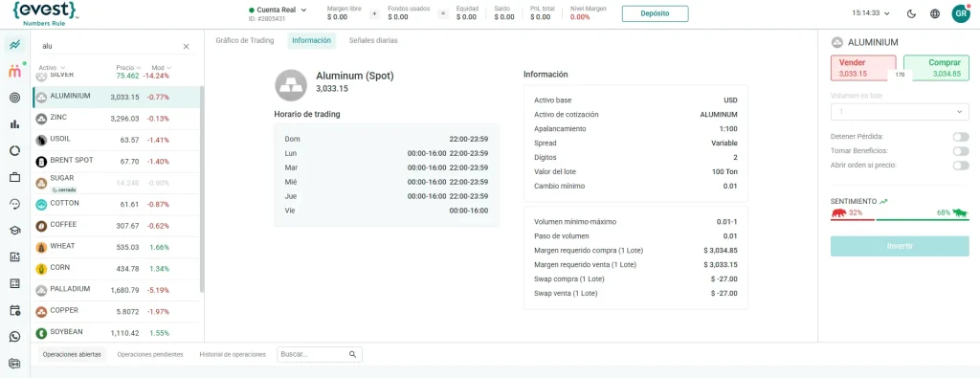
Task: Open the economic calendar icon
Action: tap(15, 310)
